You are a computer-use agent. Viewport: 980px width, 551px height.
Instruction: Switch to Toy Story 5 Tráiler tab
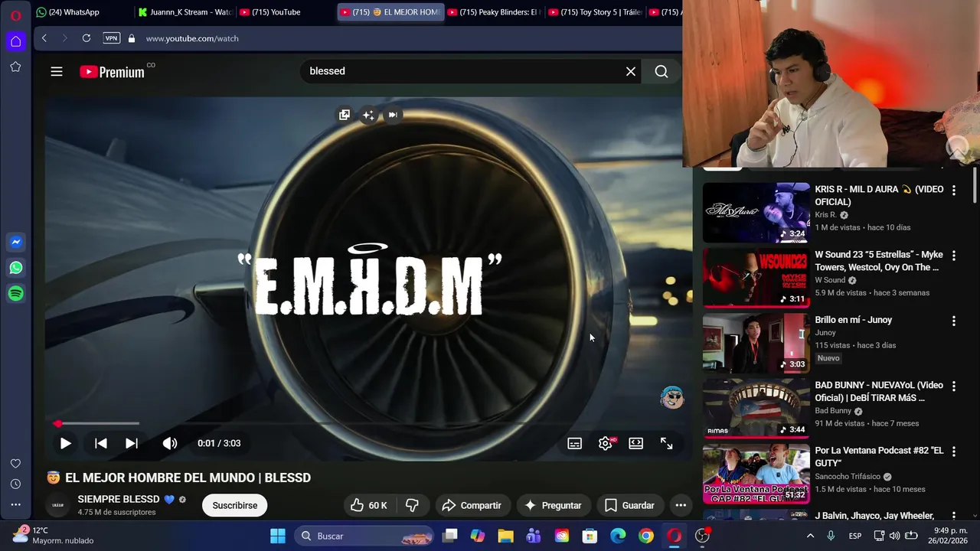595,12
